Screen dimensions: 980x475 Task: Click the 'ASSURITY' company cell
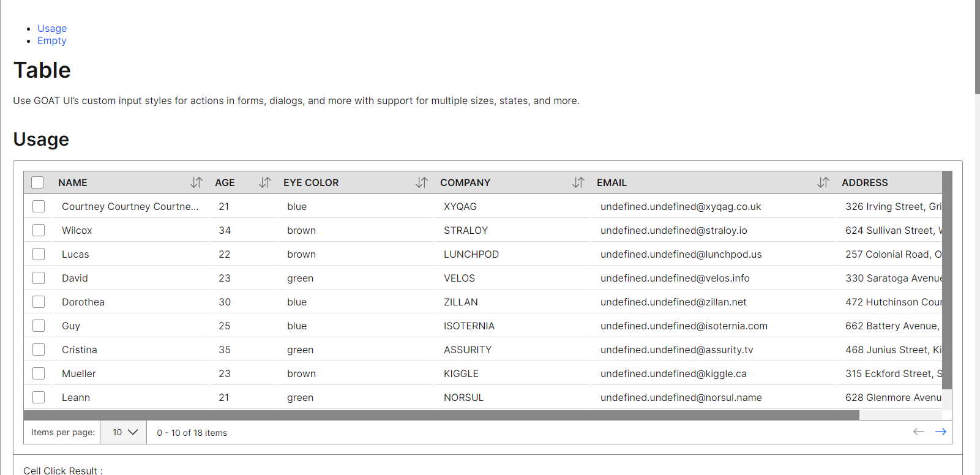(x=513, y=350)
